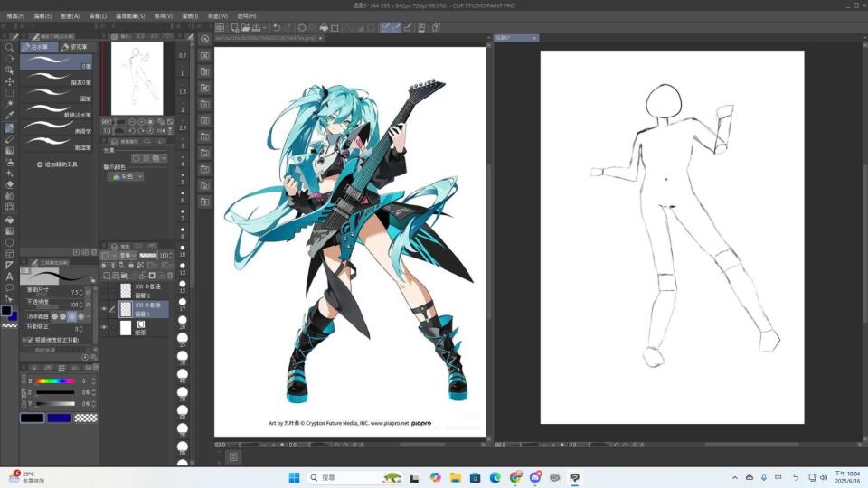Choose brush size preset 10
868x488 pixels.
tap(183, 250)
